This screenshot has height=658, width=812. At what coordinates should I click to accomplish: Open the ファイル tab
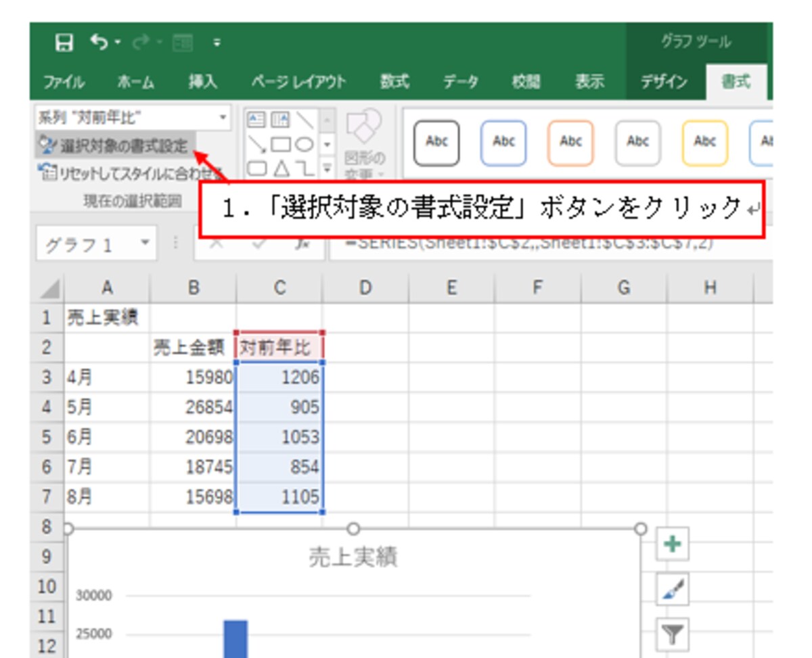64,82
